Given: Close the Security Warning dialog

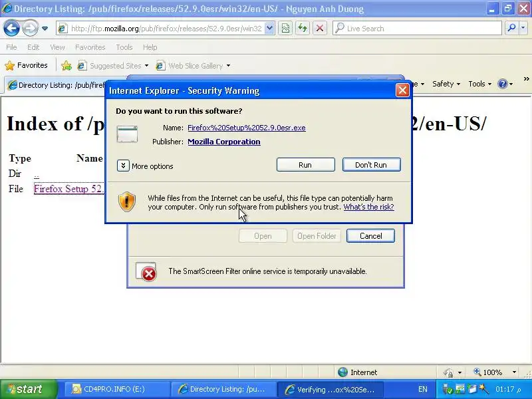Looking at the screenshot, I should [x=402, y=90].
